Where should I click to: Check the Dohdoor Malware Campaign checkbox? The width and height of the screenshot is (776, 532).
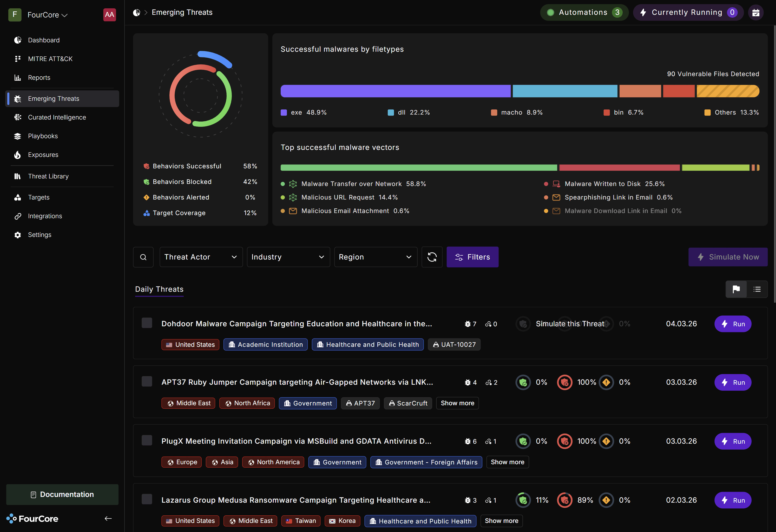(x=147, y=323)
